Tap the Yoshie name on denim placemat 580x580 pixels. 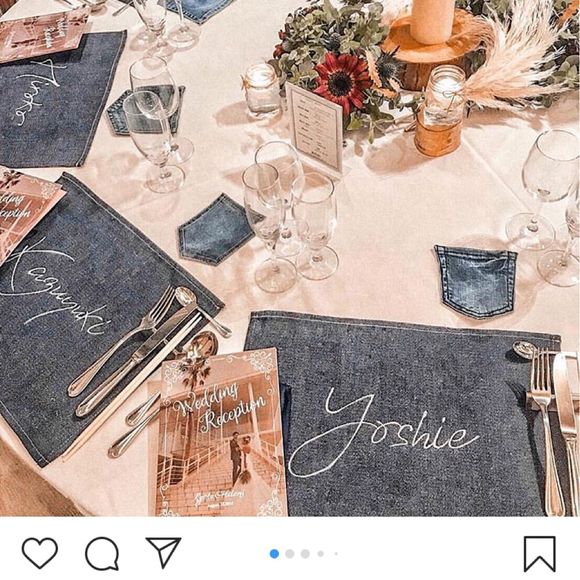[381, 431]
